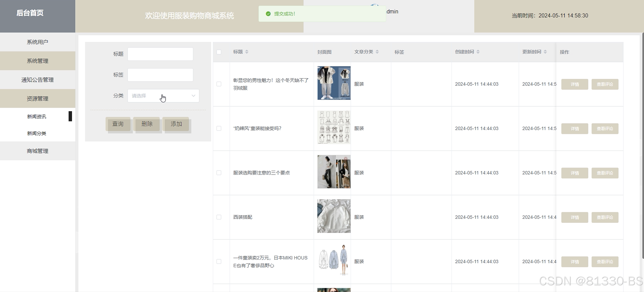The image size is (644, 292).
Task: Check the row for 服装选购要注意的三个要点
Action: 219,173
